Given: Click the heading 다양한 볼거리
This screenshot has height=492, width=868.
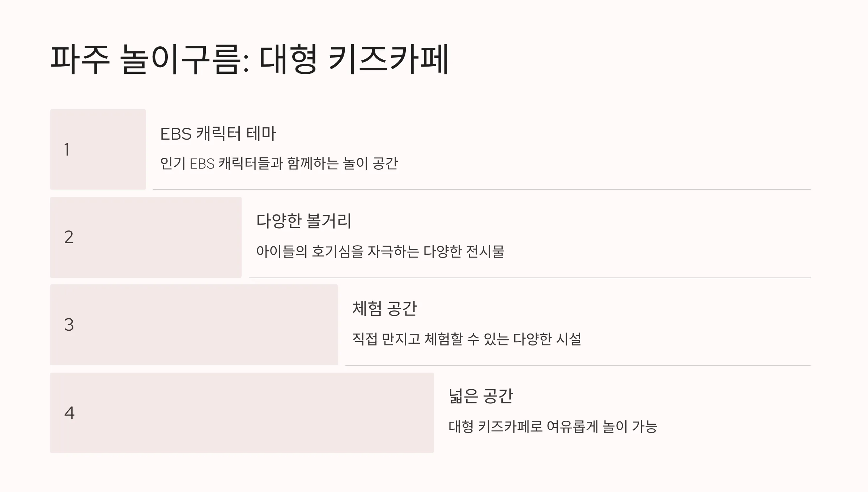Looking at the screenshot, I should tap(304, 221).
